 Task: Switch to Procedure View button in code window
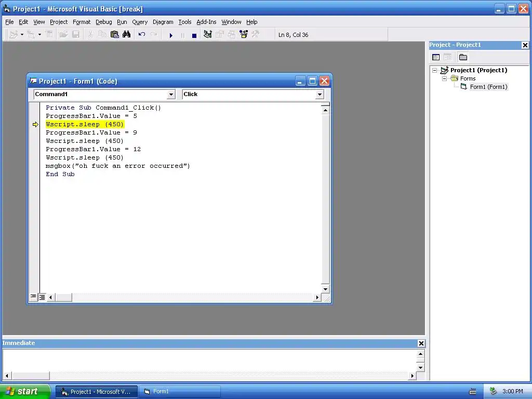click(33, 297)
